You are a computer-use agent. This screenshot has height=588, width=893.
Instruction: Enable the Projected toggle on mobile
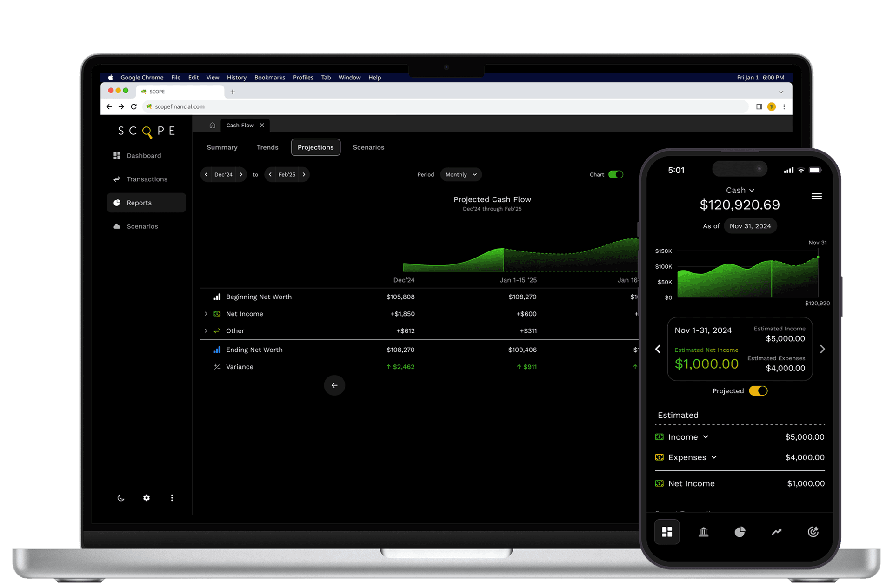tap(758, 390)
